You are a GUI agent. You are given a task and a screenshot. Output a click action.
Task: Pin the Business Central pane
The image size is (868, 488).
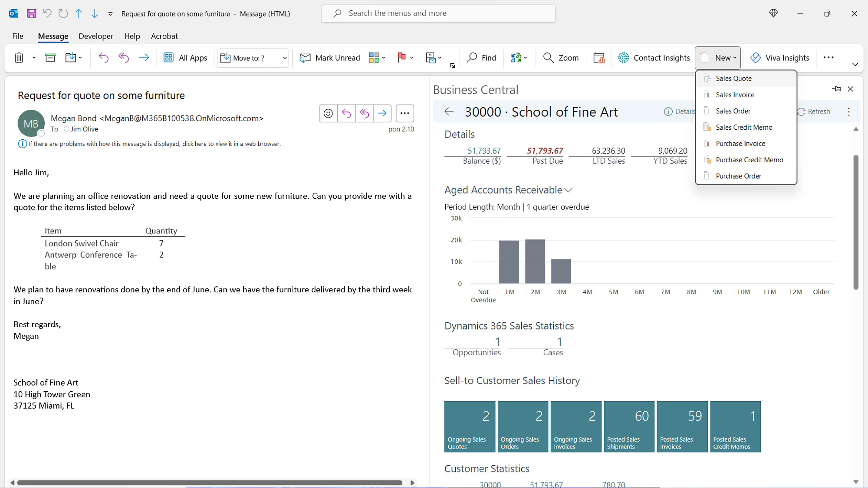[836, 89]
